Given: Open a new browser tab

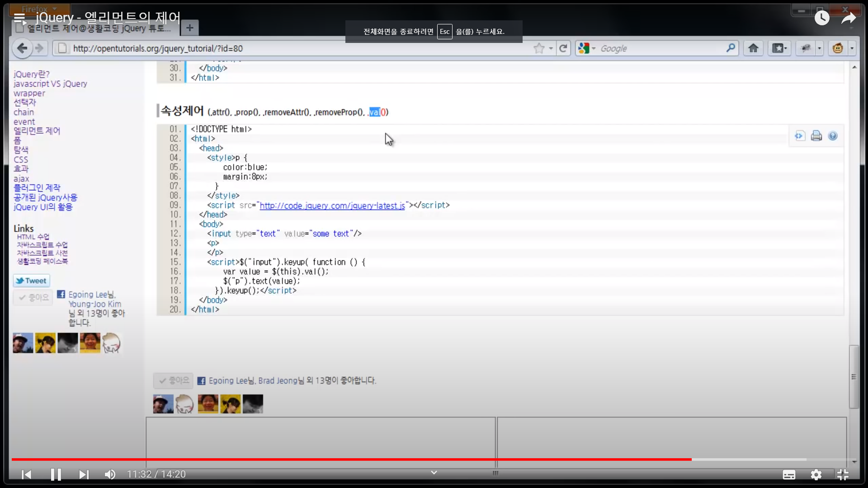Looking at the screenshot, I should [x=190, y=28].
